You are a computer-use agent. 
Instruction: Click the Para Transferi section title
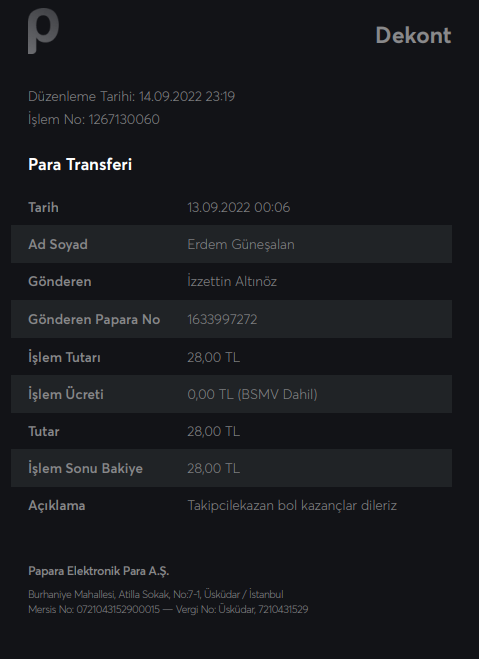(x=80, y=164)
